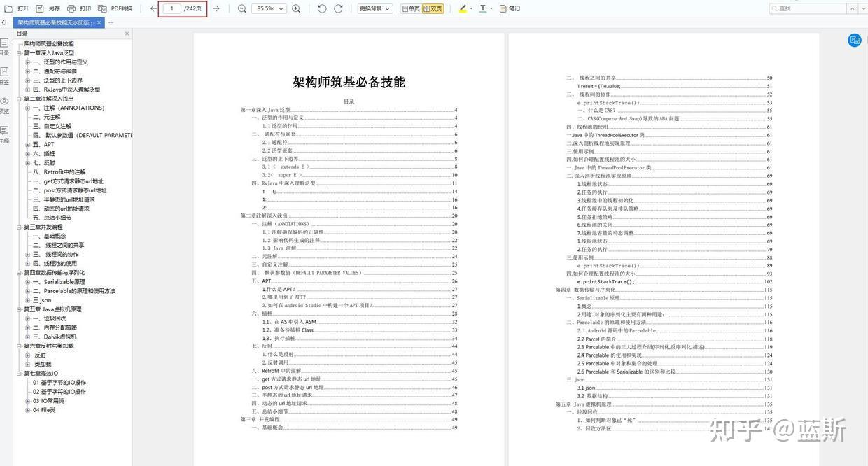
Task: Select 01 基于字节的IO操作 outline item
Action: click(59, 383)
